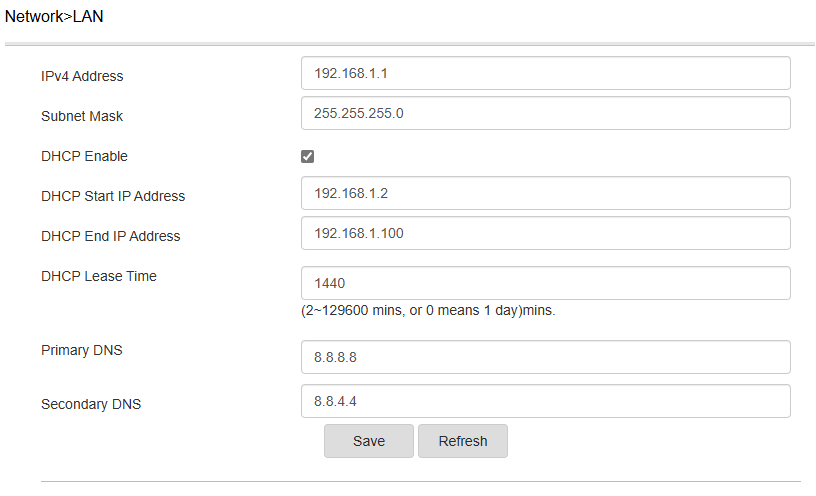Click the Primary DNS field showing 8.8.8.8
Image resolution: width=816 pixels, height=496 pixels.
pos(546,357)
